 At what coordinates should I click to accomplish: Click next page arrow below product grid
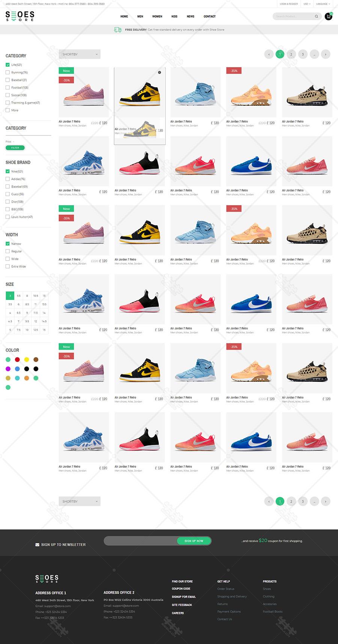[326, 501]
